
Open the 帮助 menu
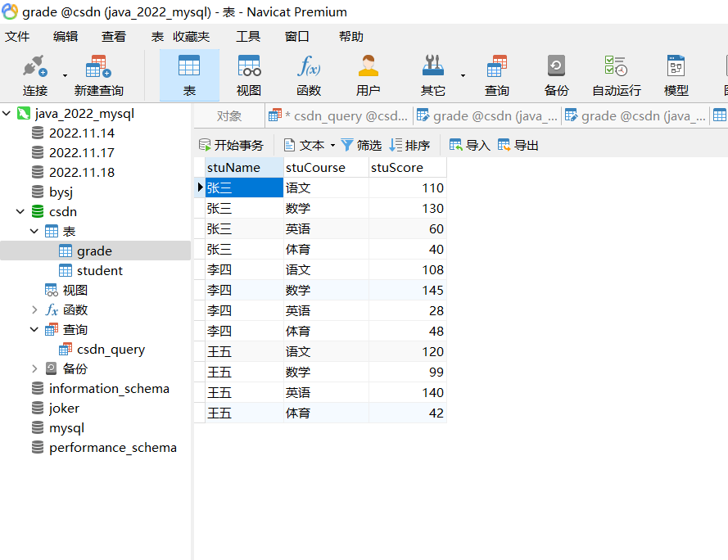(351, 36)
